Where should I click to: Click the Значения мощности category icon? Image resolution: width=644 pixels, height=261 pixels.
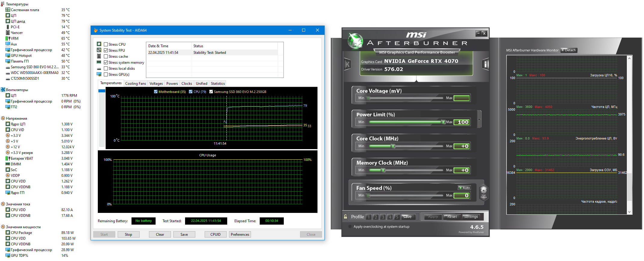coord(3,227)
